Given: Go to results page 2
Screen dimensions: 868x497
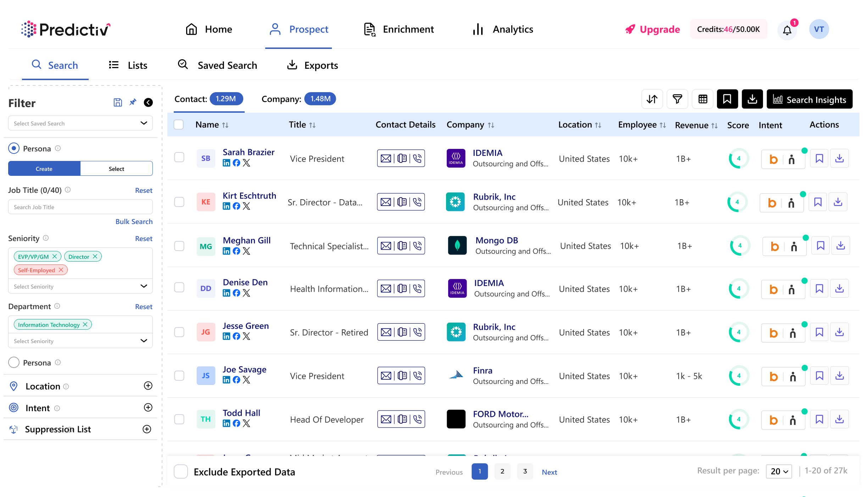Looking at the screenshot, I should (502, 471).
